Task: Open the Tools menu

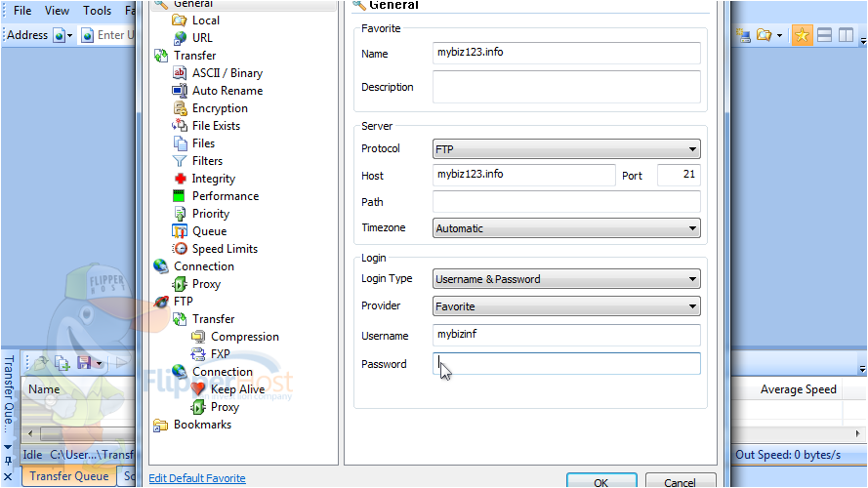Action: (97, 11)
